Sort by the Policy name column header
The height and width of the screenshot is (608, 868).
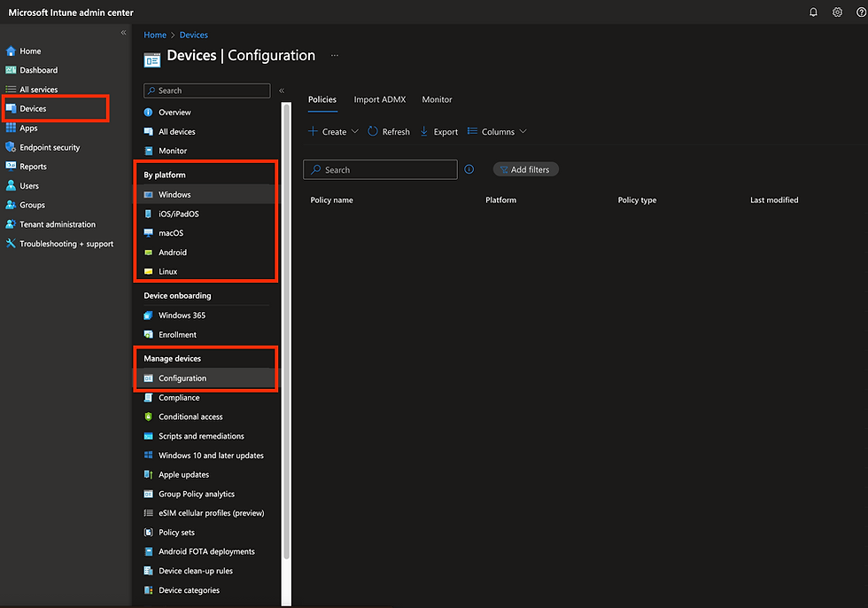332,200
